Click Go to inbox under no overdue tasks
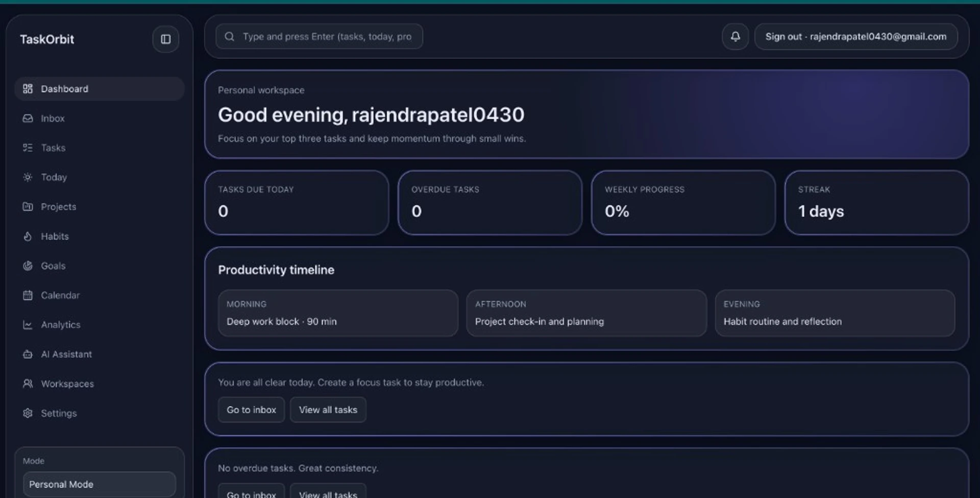 pos(251,491)
